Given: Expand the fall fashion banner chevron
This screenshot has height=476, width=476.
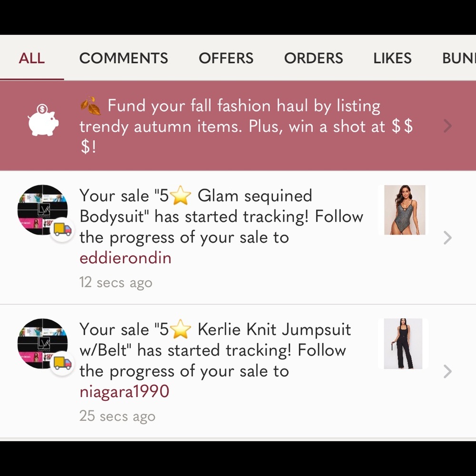Looking at the screenshot, I should [447, 126].
